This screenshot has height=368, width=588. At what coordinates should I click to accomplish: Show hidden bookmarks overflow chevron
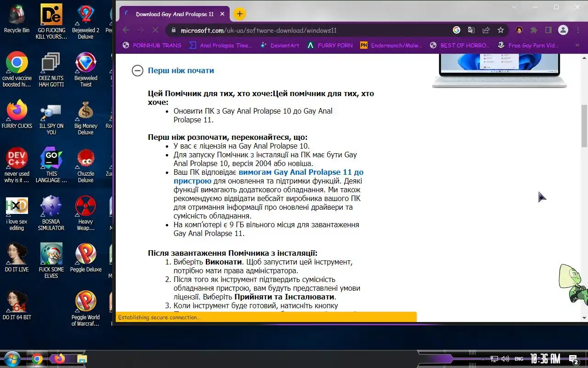[577, 46]
